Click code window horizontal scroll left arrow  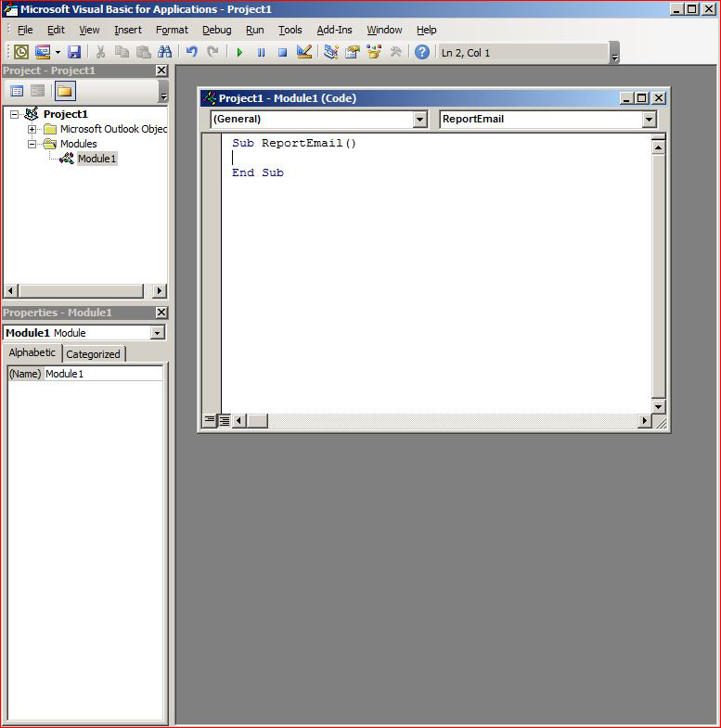(238, 421)
